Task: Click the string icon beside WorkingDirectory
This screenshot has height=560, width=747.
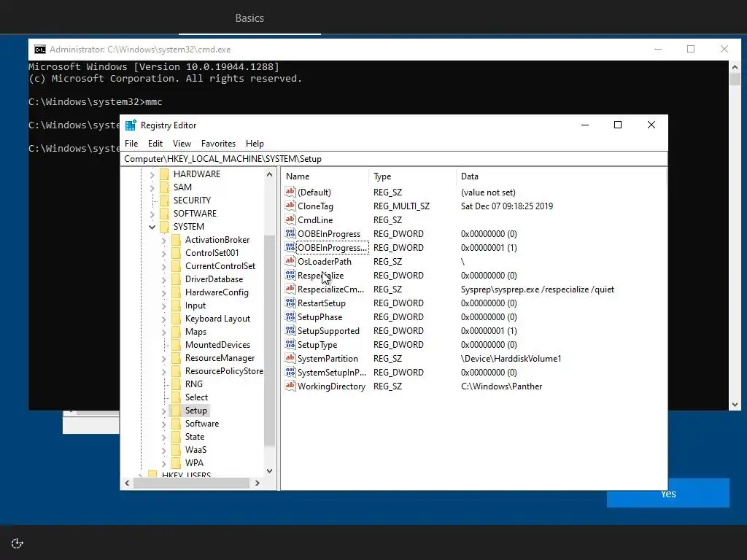Action: coord(290,385)
